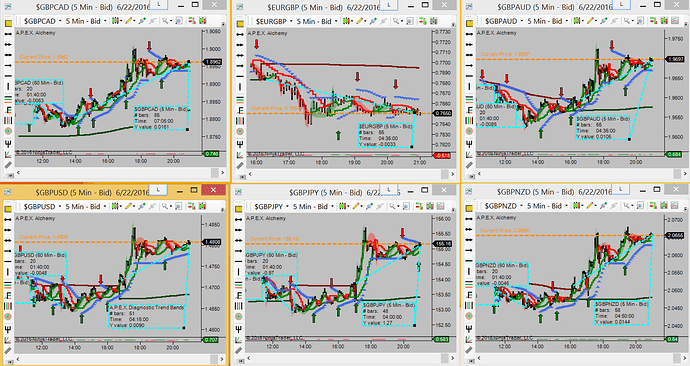Select Arrow Line tool in GBPAUD sidebar
This screenshot has height=366, width=690.
point(469,66)
